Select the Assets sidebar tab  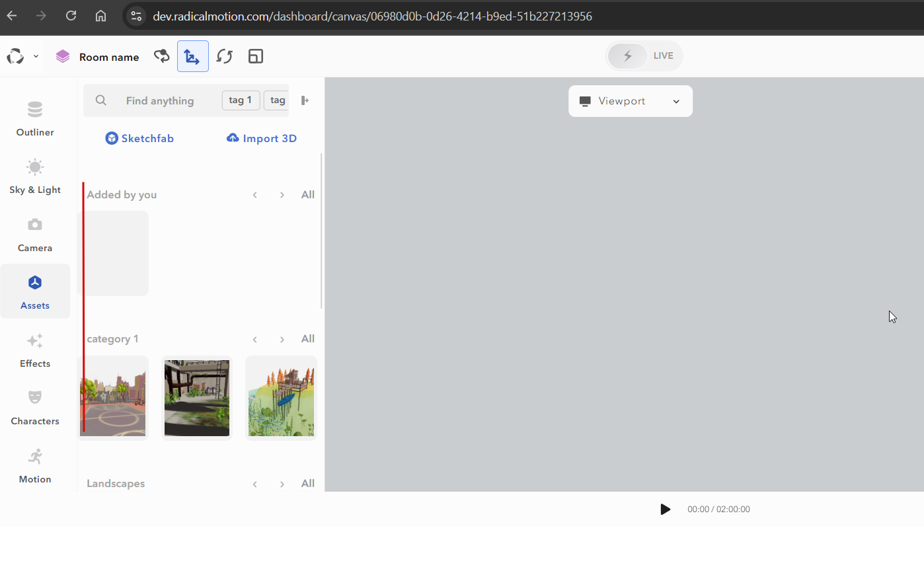tap(35, 291)
